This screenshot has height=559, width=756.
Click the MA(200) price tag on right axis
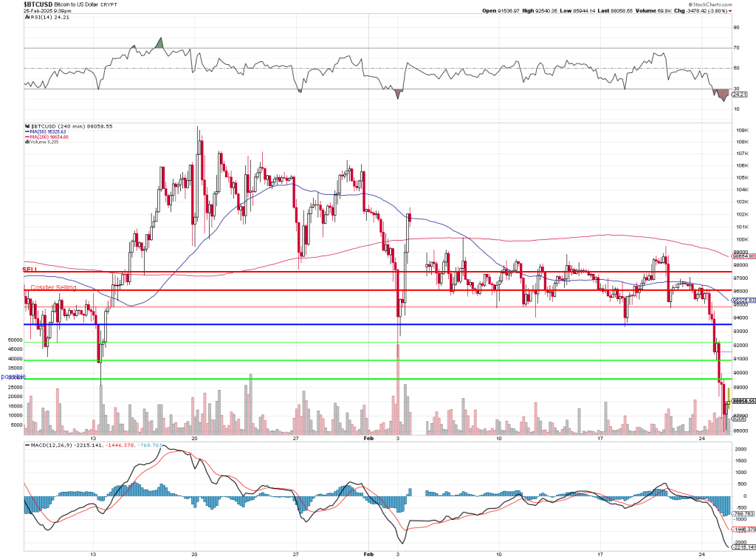(x=742, y=256)
